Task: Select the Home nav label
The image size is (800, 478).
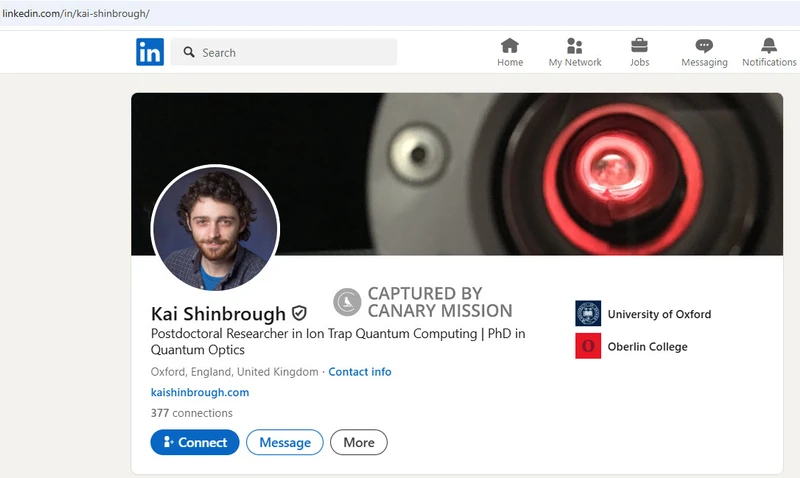Action: (x=510, y=62)
